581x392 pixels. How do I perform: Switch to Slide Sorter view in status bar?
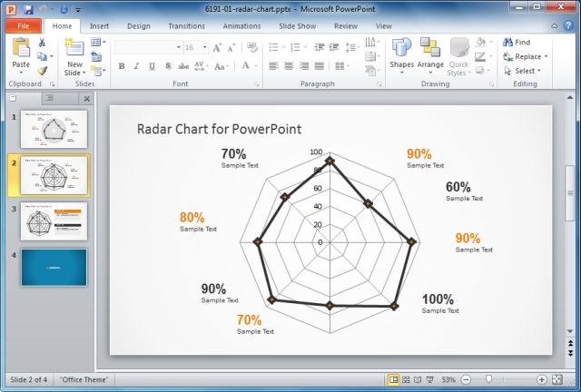[406, 379]
